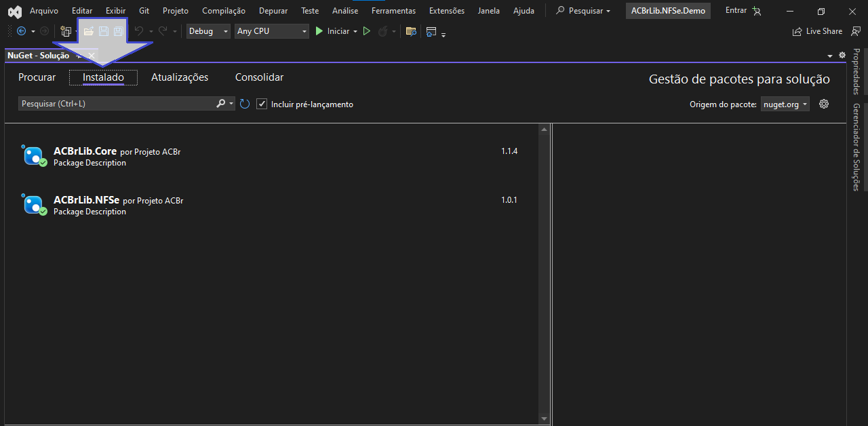Open the redo history dropdown arrow
868x426 pixels.
point(174,31)
